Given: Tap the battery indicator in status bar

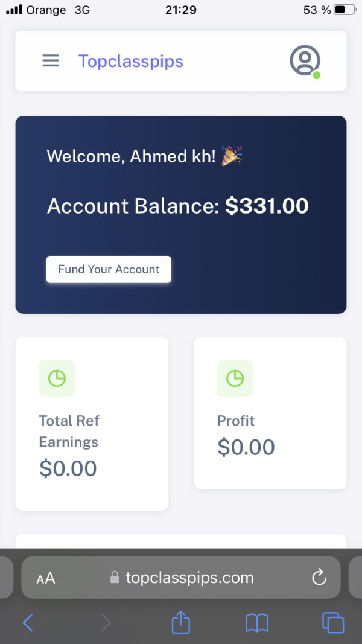Looking at the screenshot, I should point(345,10).
